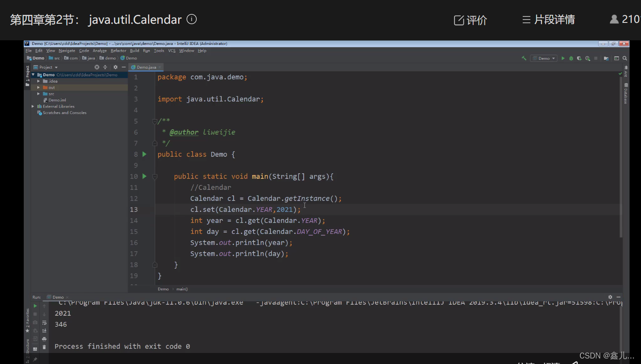Open the Refactor menu
Screen dimensions: 641x364
click(118, 50)
